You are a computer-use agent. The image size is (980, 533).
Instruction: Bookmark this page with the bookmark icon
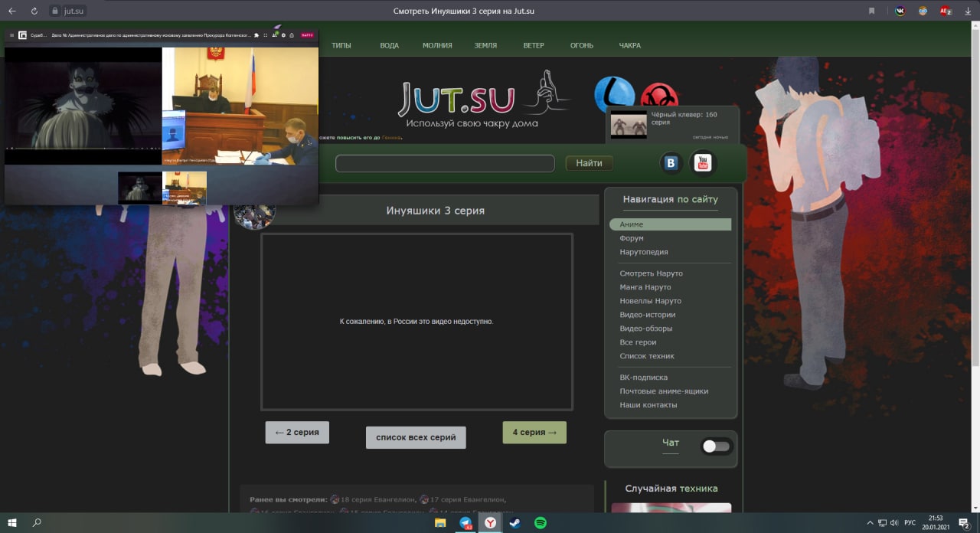click(x=871, y=11)
